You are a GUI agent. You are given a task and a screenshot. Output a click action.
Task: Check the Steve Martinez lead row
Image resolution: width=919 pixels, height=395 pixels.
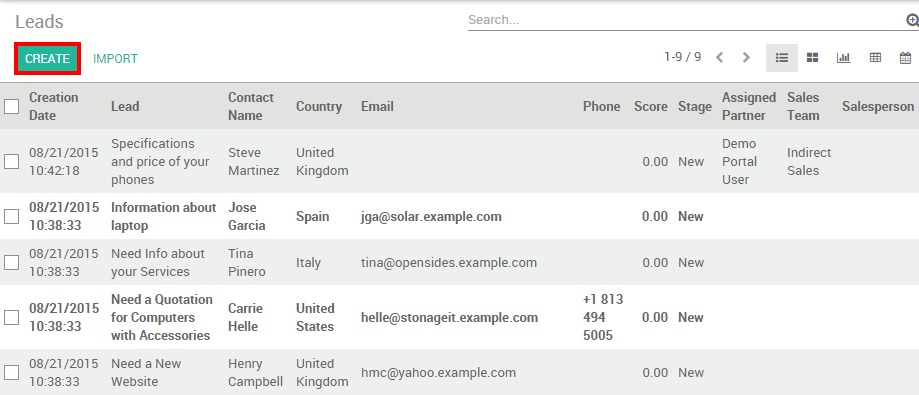pyautogui.click(x=12, y=161)
